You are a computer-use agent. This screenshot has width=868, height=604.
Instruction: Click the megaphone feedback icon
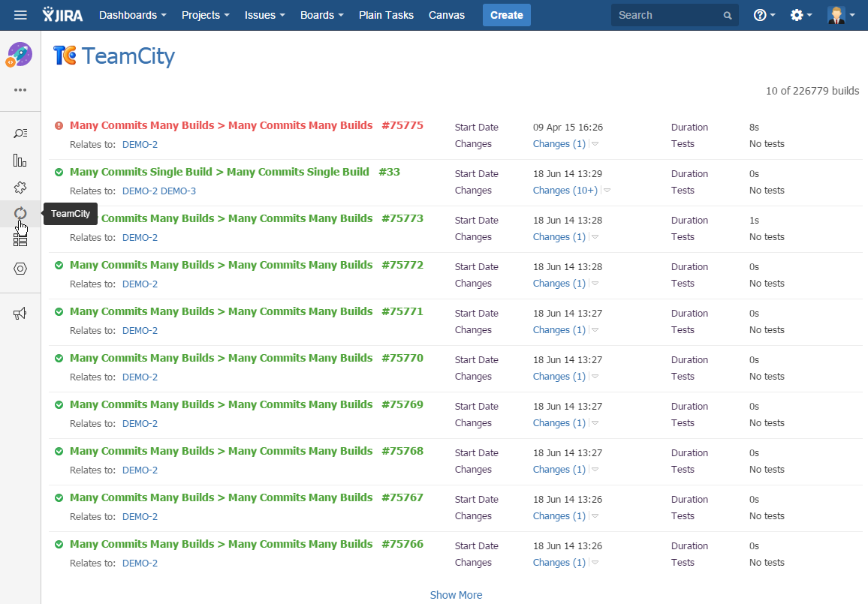point(20,314)
